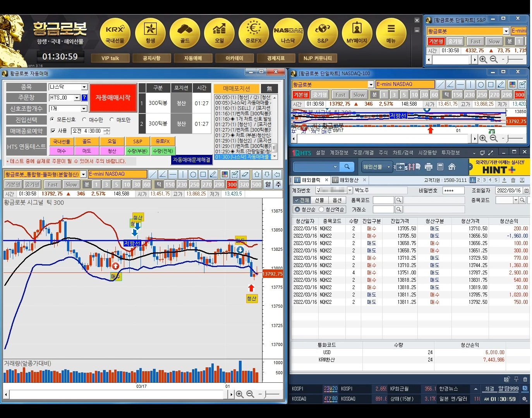
Task: Switch to the 해외클릭 tab
Action: [311, 180]
